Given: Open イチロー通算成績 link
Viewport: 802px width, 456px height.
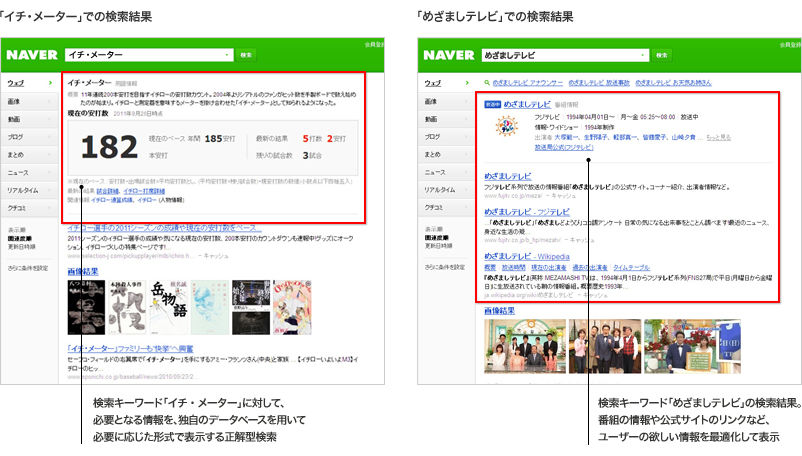Looking at the screenshot, I should point(112,200).
